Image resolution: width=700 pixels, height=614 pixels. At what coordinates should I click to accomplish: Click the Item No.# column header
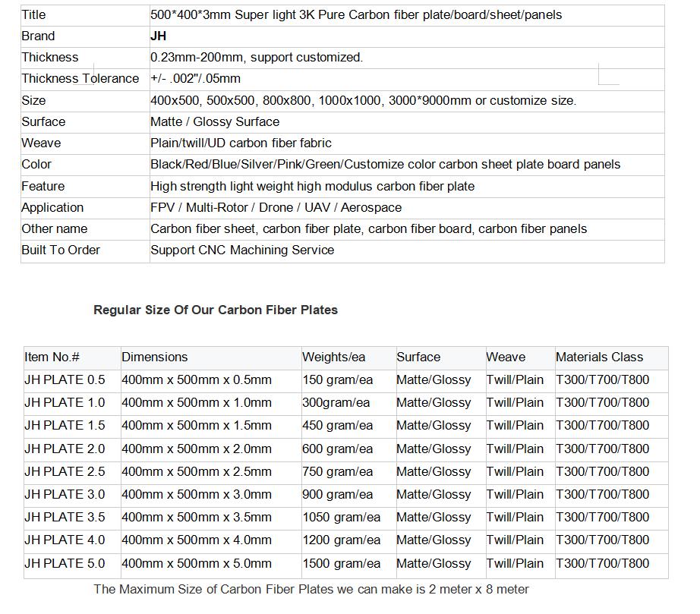[x=52, y=357]
